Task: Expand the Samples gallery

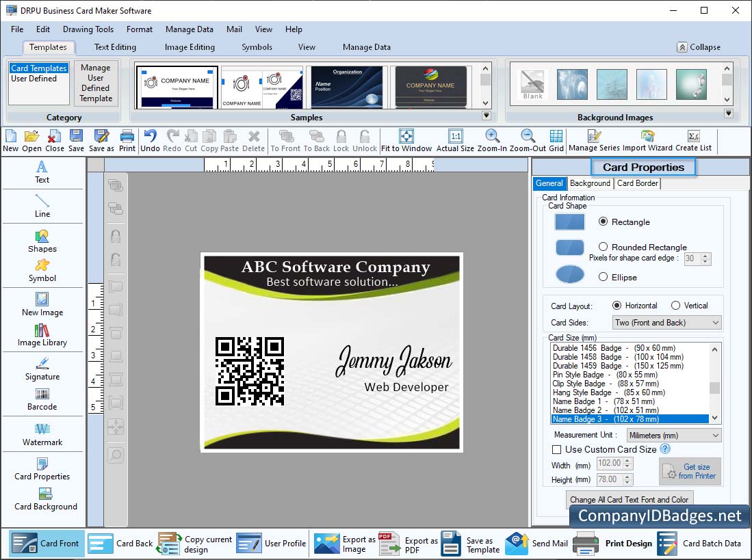Action: pyautogui.click(x=487, y=116)
